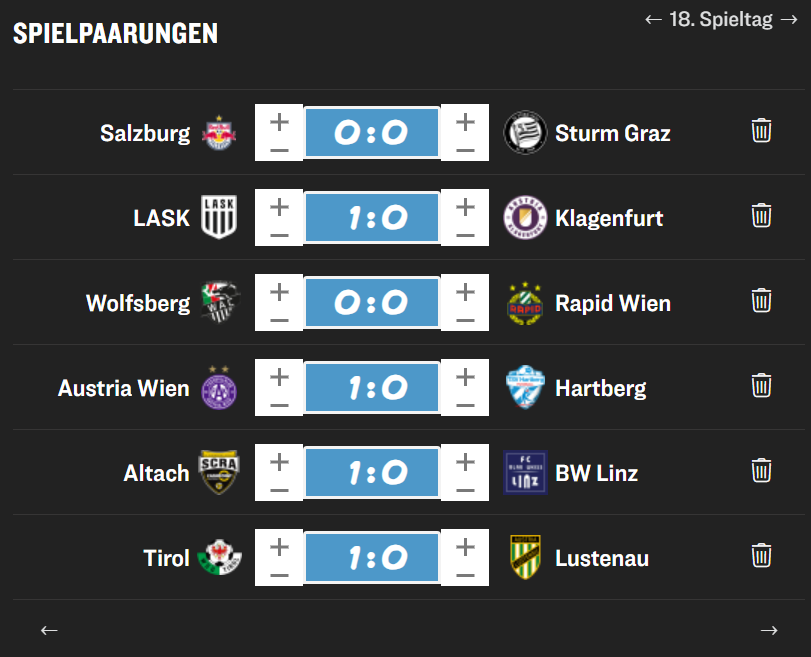
Task: Add a goal for Lustenau
Action: point(465,546)
